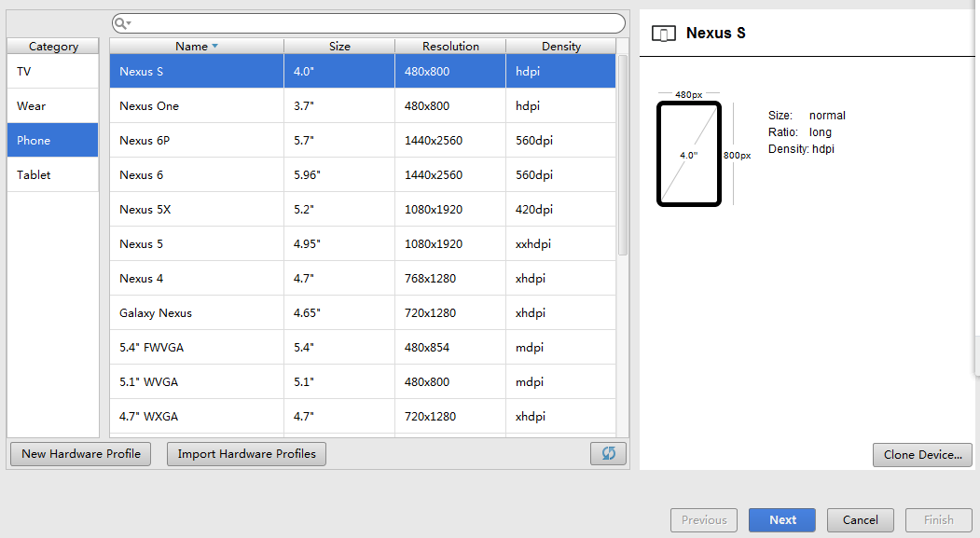Select the 5.1" WVGA device
The height and width of the screenshot is (538, 980).
click(363, 381)
